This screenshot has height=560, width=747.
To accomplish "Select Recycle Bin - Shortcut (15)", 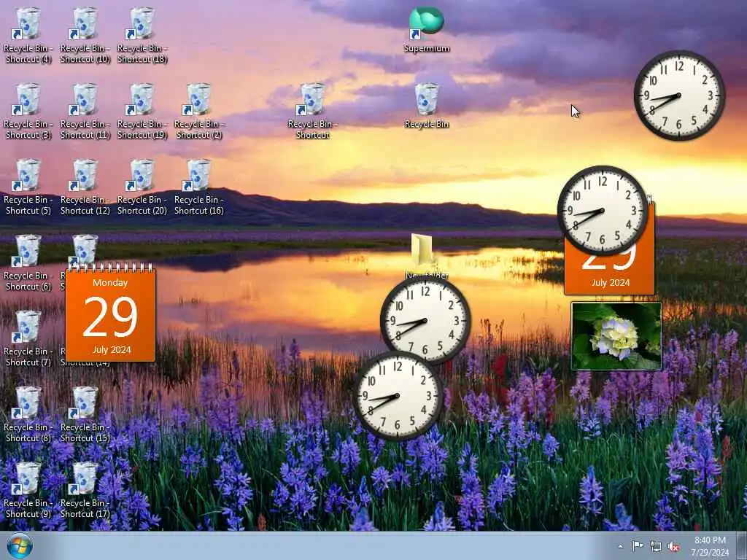I will (x=85, y=414).
